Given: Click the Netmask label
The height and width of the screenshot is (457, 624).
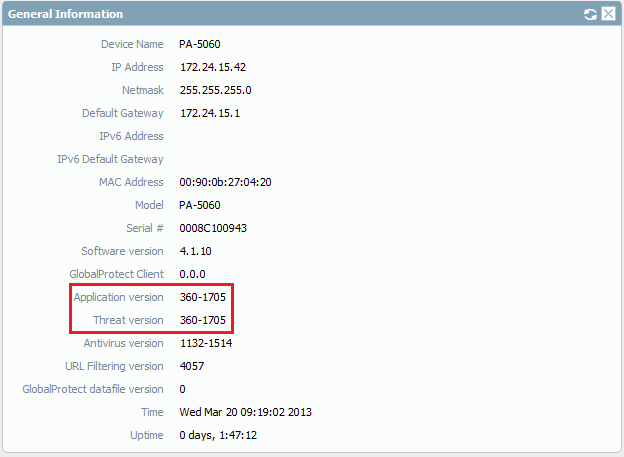Looking at the screenshot, I should (x=143, y=90).
